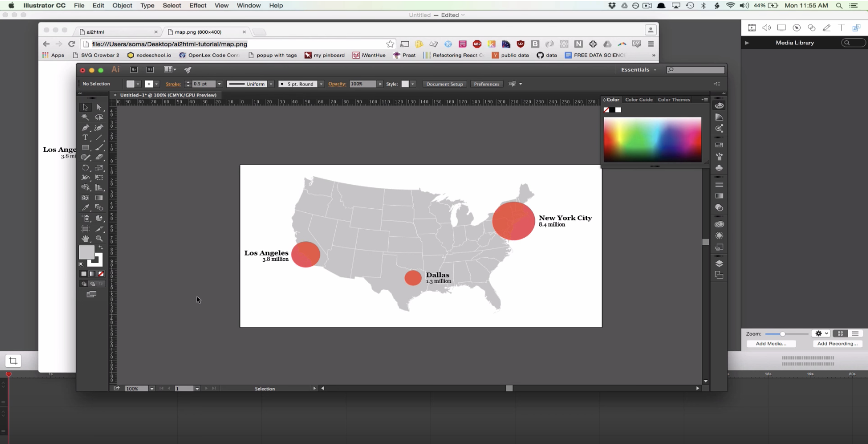Open the zoom level dropdown at 100%
The image size is (868, 444).
152,388
